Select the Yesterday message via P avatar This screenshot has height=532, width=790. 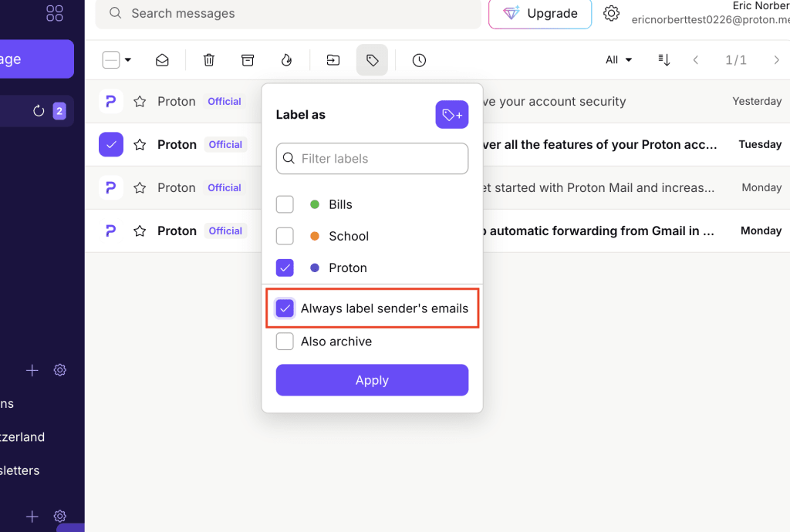click(111, 102)
